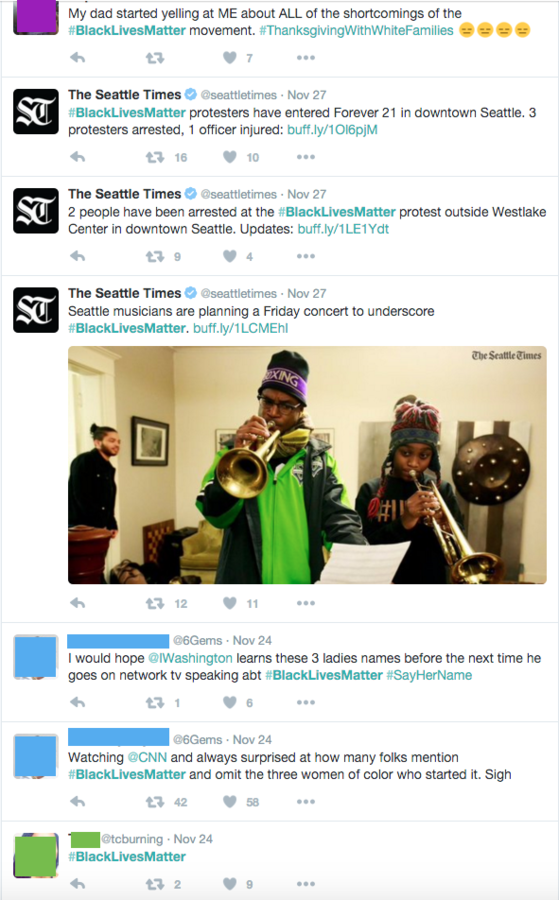
Task: Open the trumpet players photo
Action: [x=307, y=465]
